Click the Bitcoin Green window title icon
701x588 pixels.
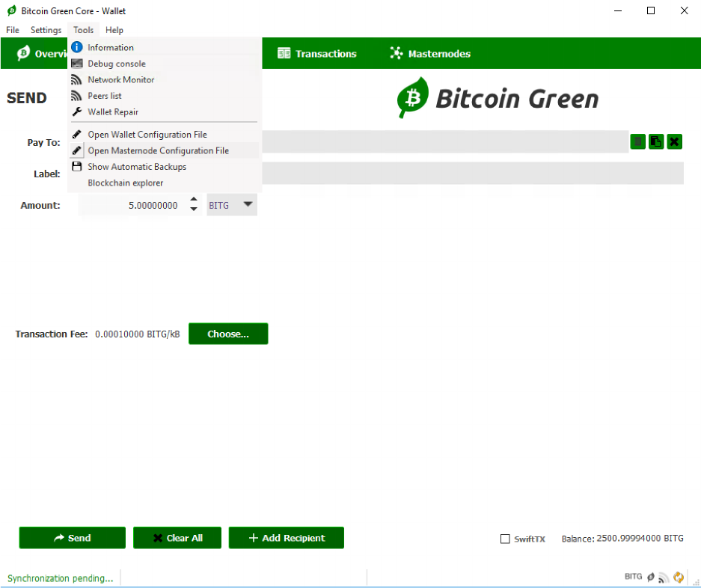12,10
